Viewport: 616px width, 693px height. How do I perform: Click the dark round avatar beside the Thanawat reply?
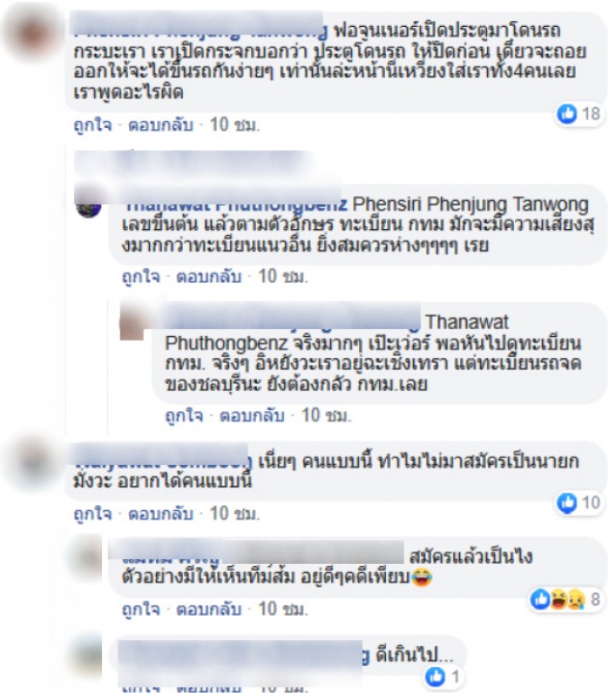click(89, 206)
